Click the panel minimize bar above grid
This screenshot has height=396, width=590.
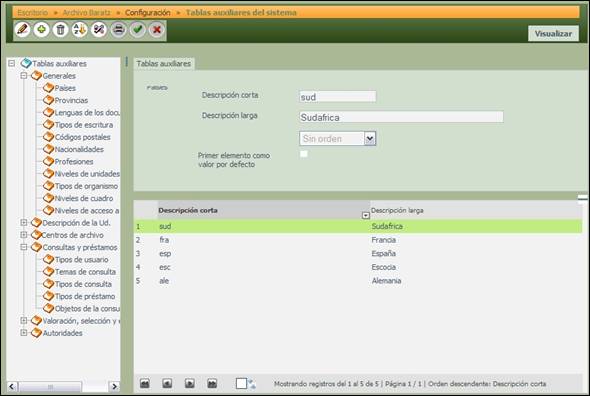[x=582, y=198]
